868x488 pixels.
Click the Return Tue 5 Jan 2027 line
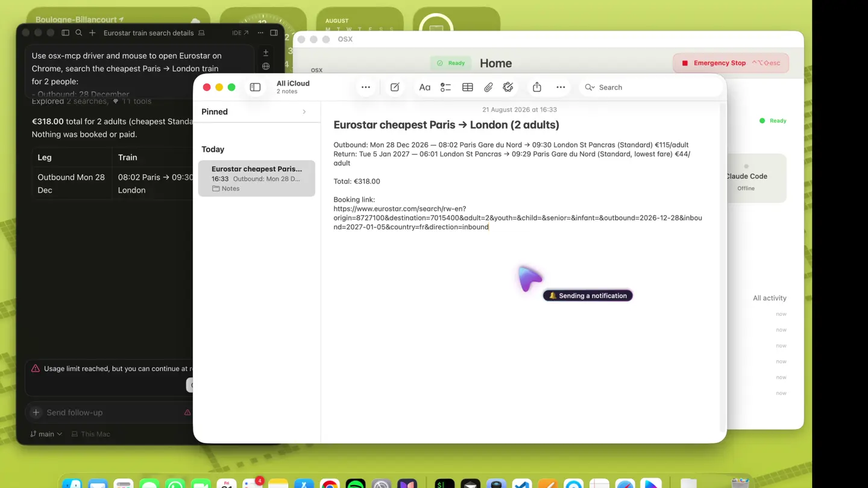pos(512,158)
